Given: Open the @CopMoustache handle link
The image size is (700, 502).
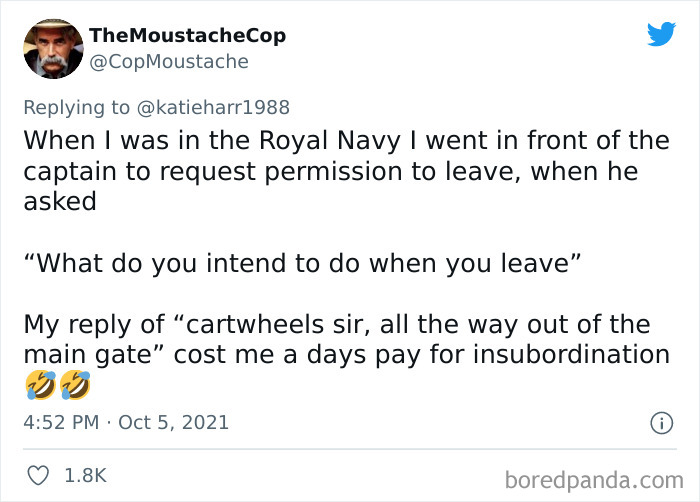Looking at the screenshot, I should click(x=169, y=62).
